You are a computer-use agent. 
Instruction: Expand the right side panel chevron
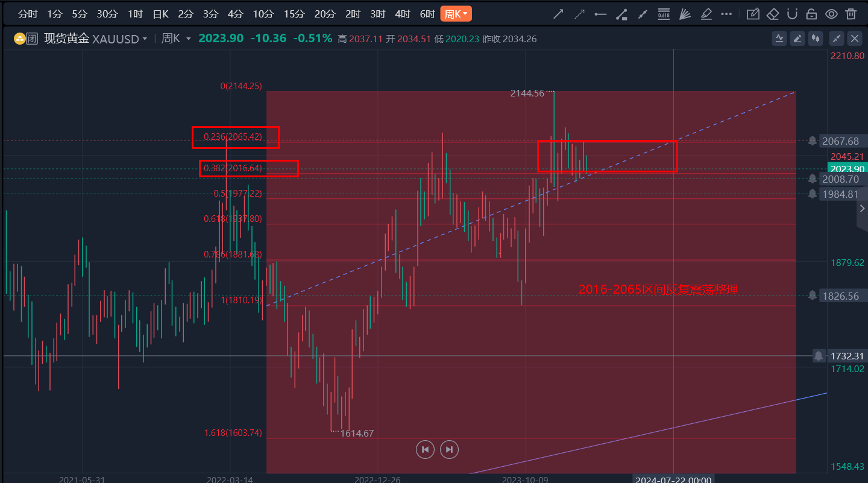tap(862, 208)
